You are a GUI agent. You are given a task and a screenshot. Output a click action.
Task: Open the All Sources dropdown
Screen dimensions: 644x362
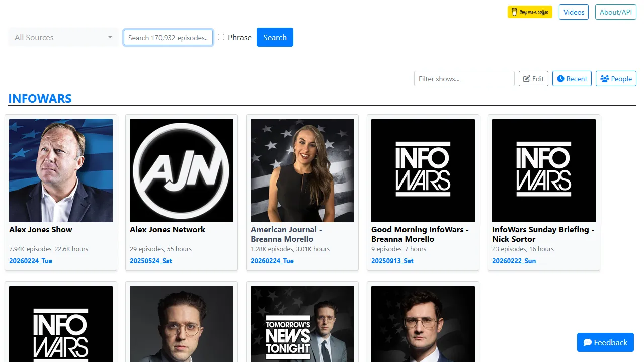[x=62, y=37]
